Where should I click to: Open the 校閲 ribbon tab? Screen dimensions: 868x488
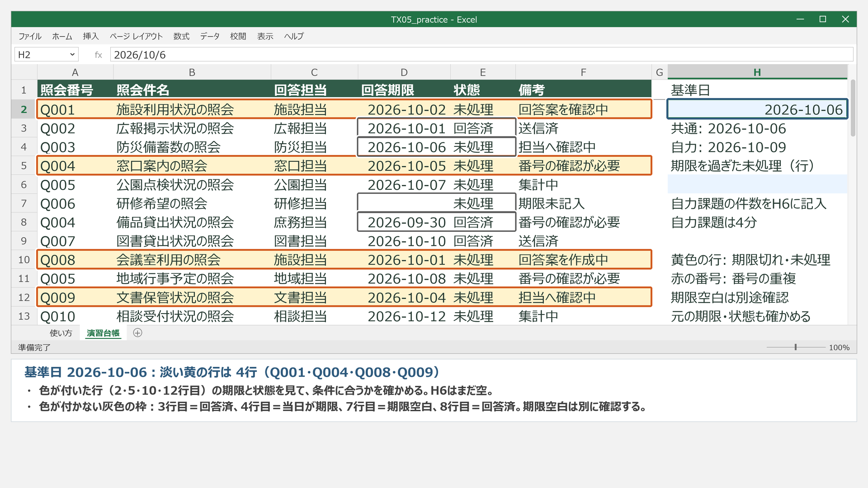(x=238, y=36)
